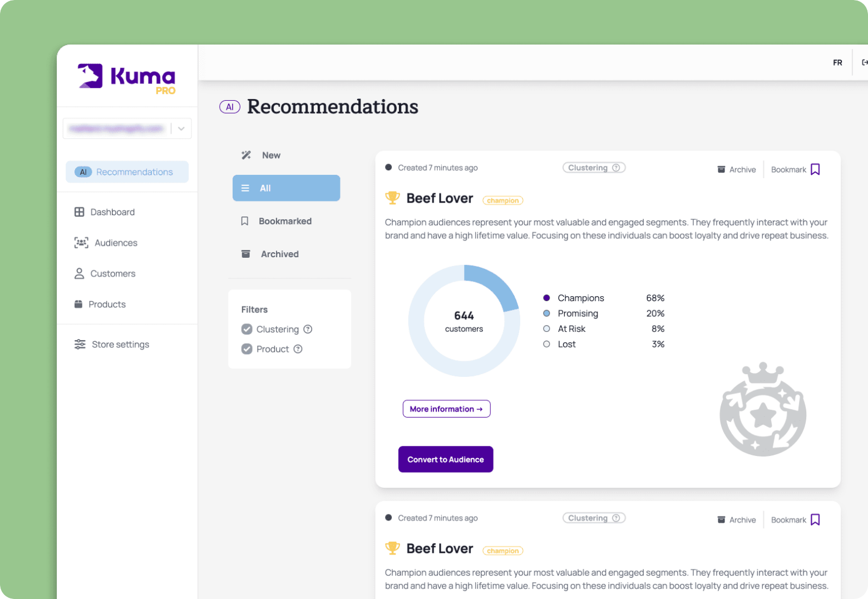Screen dimensions: 868x599
Task: Open the Product filter help tooltip
Action: (x=299, y=349)
